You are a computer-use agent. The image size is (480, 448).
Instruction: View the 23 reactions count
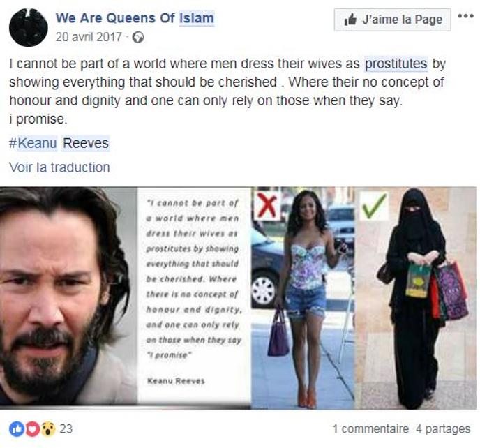pos(66,428)
